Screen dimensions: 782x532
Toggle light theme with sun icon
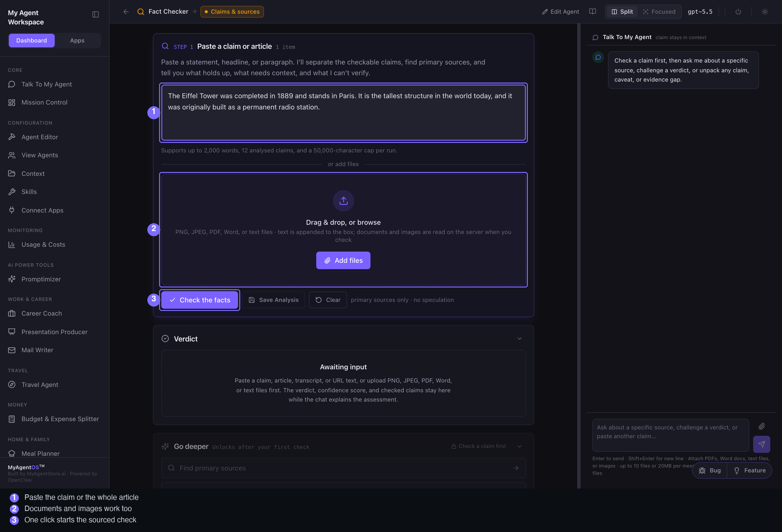tap(765, 11)
